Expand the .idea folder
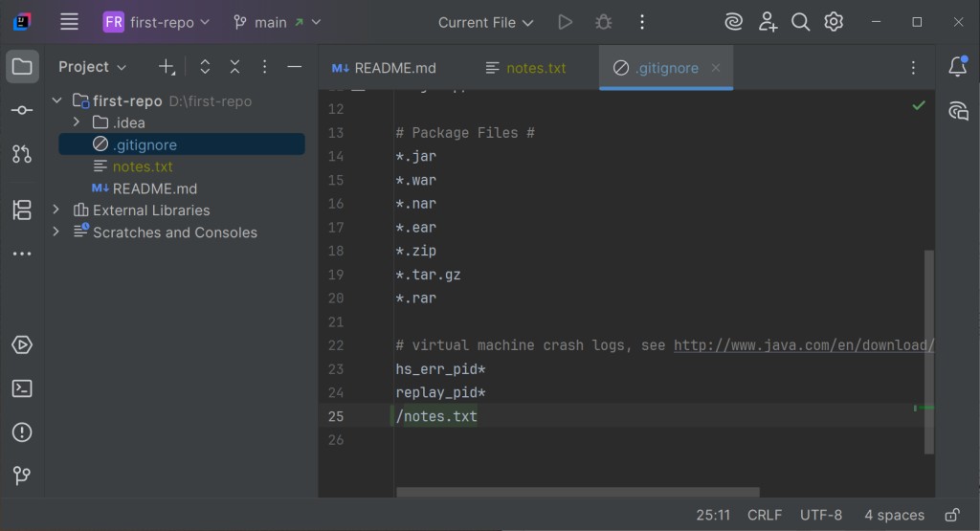This screenshot has width=980, height=531. pyautogui.click(x=77, y=122)
